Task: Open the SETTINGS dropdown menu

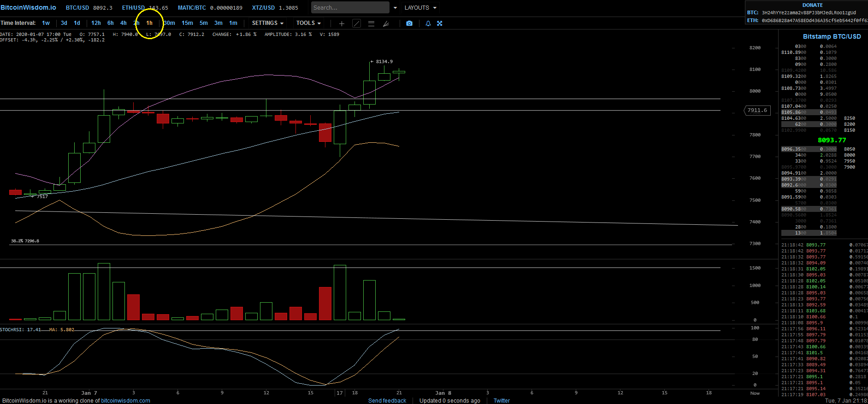Action: (x=268, y=23)
